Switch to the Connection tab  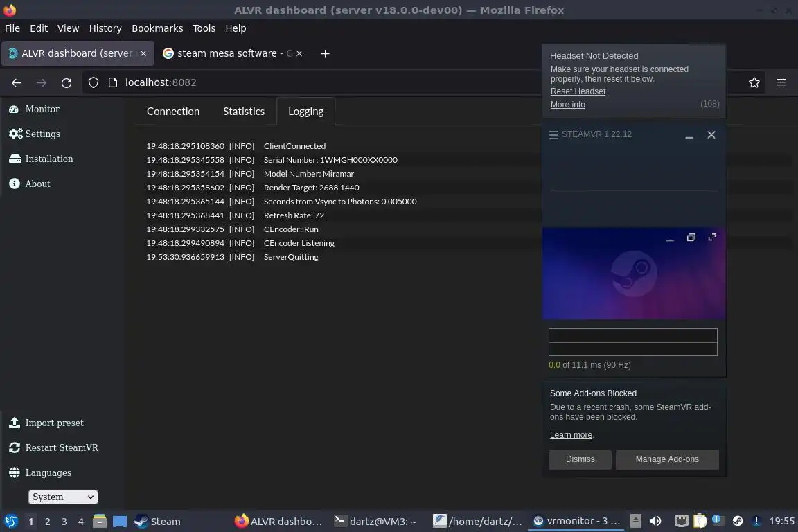coord(173,112)
